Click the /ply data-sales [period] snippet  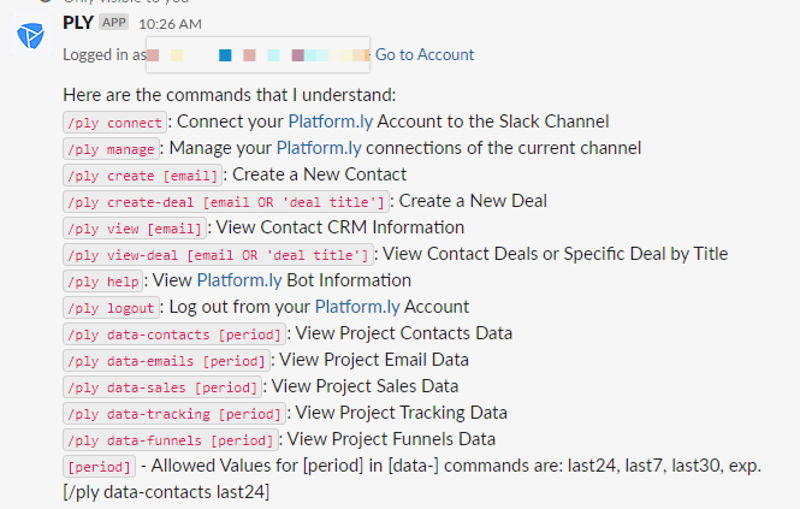pyautogui.click(x=162, y=388)
